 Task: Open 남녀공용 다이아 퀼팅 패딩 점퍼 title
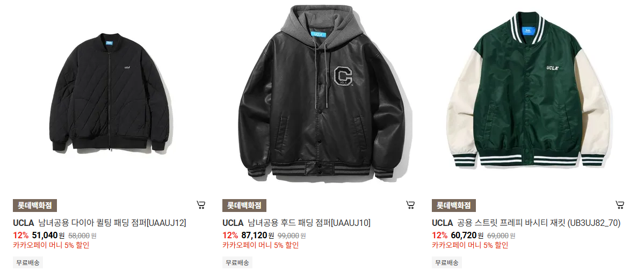click(x=112, y=223)
